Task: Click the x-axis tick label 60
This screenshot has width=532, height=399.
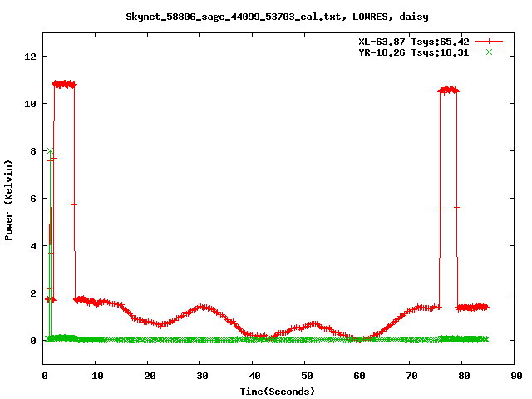Action: [x=359, y=376]
